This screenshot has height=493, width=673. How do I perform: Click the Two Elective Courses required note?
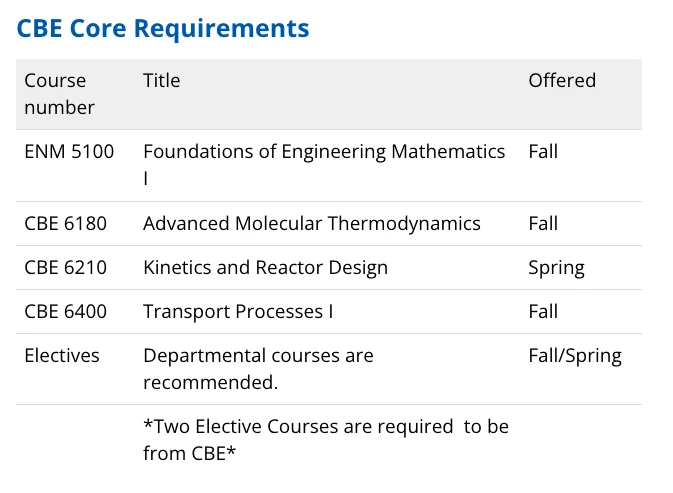click(326, 439)
